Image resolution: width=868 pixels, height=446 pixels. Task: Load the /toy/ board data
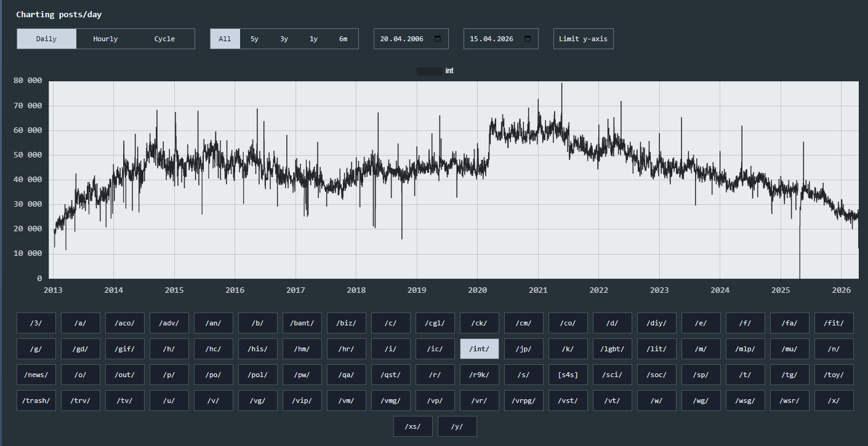click(x=835, y=375)
